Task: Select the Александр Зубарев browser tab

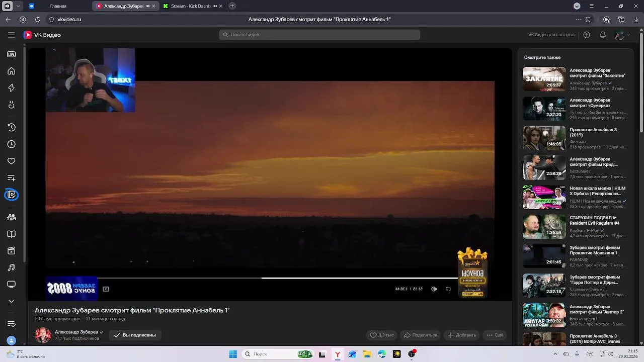Action: click(x=124, y=6)
